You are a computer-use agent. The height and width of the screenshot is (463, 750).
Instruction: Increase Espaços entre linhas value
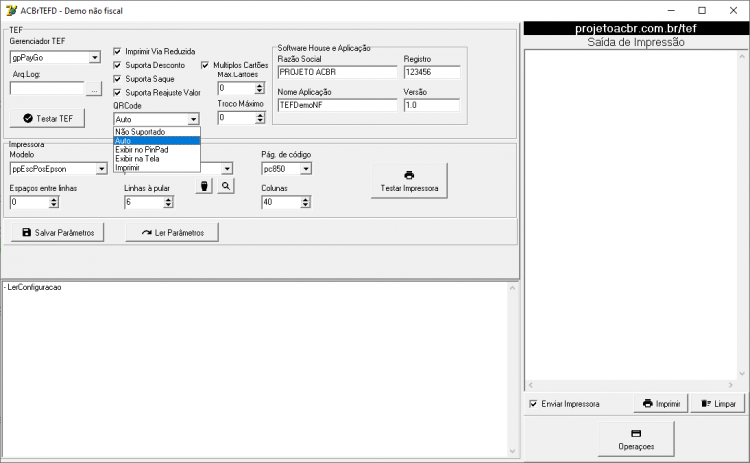54,200
